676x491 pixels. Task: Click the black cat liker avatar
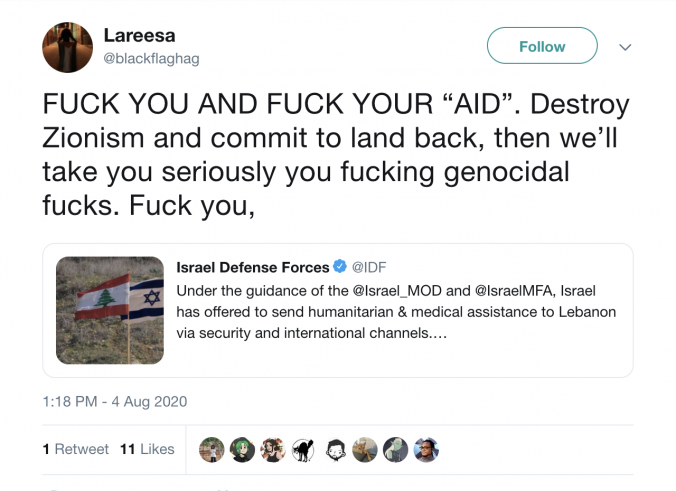coord(303,450)
